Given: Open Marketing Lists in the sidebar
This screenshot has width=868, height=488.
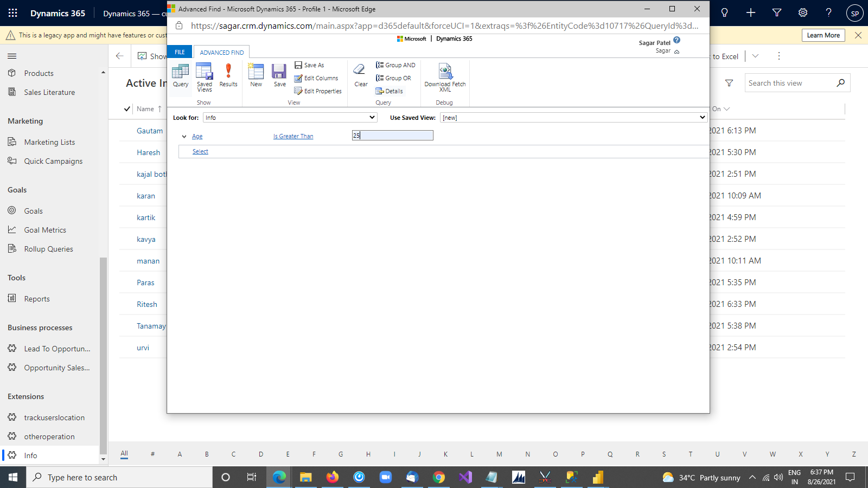Looking at the screenshot, I should point(49,142).
